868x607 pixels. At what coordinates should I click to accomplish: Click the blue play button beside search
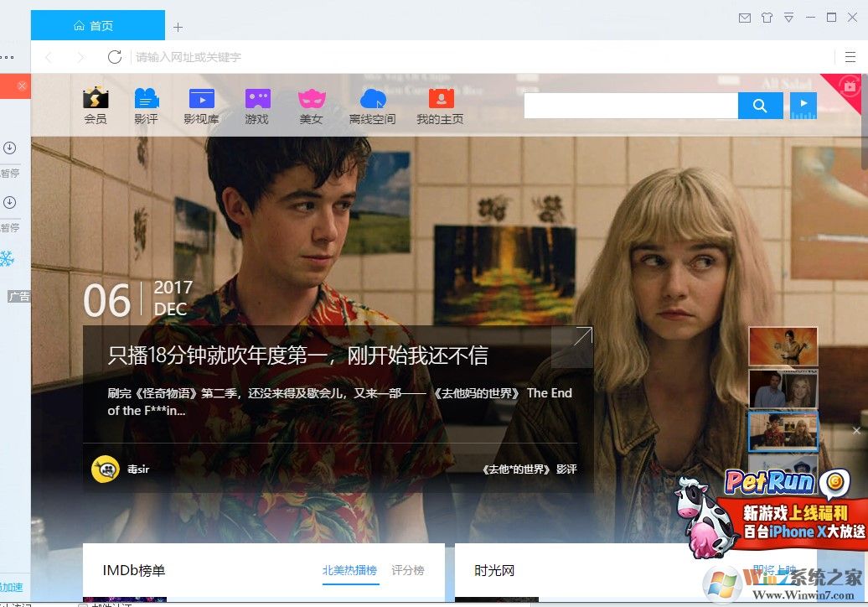[x=803, y=106]
